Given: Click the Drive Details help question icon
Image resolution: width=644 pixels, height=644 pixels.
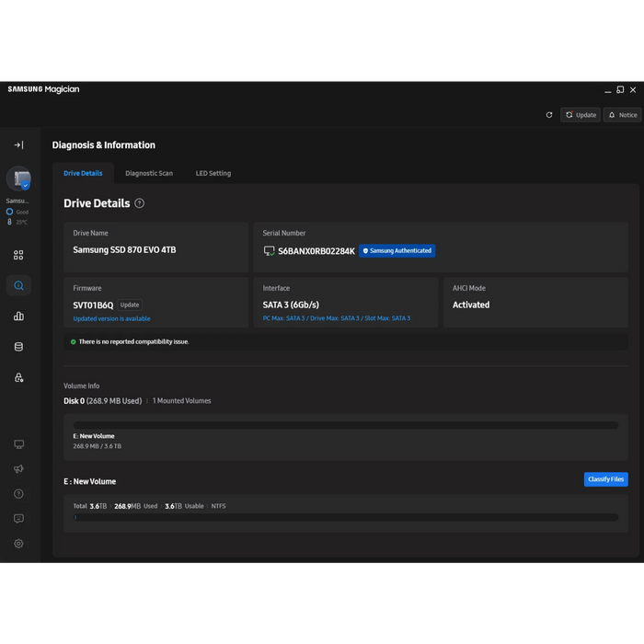Looking at the screenshot, I should tap(140, 203).
